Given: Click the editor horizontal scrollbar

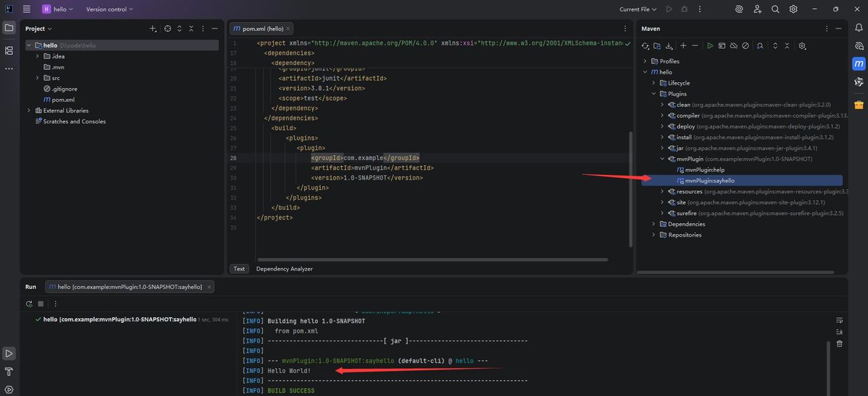Looking at the screenshot, I should [432, 259].
